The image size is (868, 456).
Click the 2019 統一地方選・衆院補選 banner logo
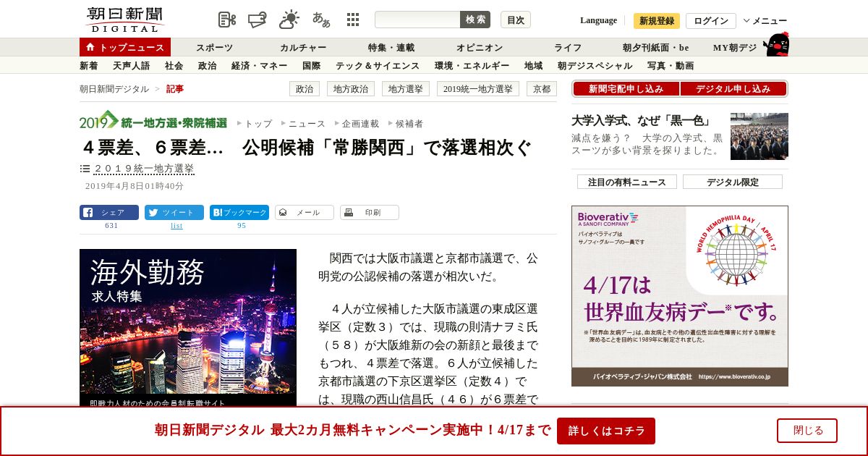click(153, 120)
